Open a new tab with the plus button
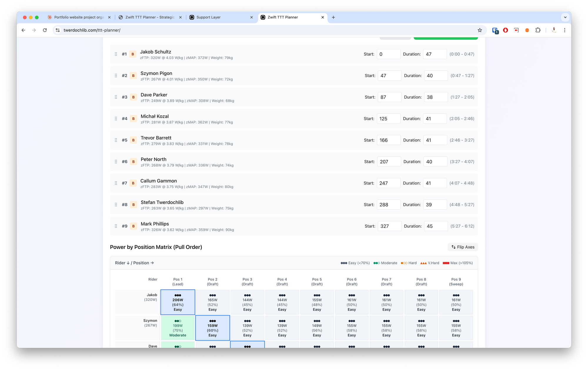This screenshot has height=370, width=588. [x=333, y=17]
